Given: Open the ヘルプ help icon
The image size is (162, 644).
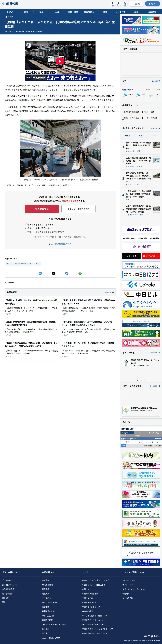Looking at the screenshot, I should click(x=112, y=4).
